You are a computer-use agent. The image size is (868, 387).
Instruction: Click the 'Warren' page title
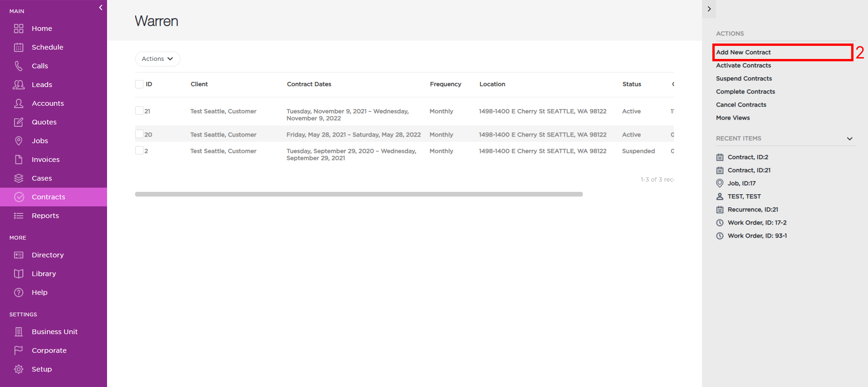click(x=157, y=21)
